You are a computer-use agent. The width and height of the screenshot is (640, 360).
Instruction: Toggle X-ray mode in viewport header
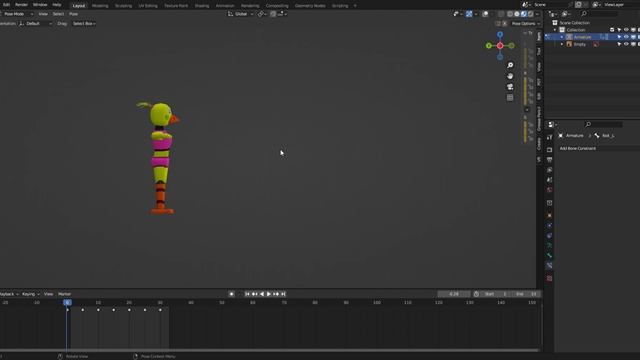click(x=501, y=14)
